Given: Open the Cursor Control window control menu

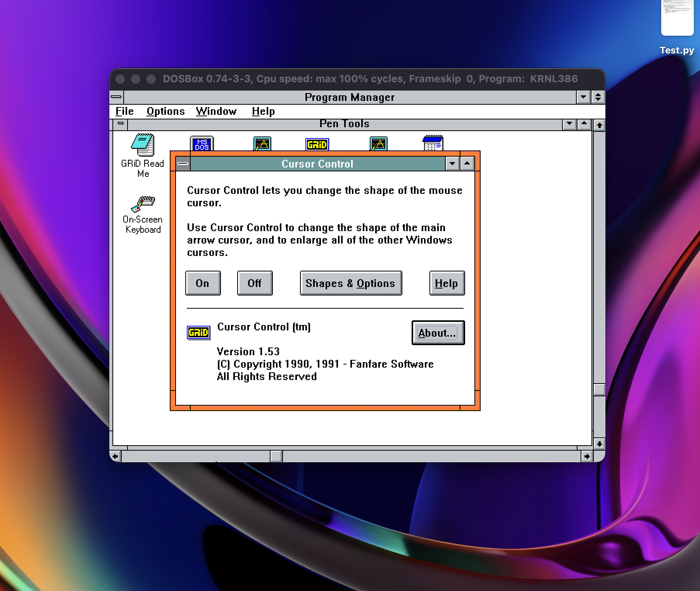Looking at the screenshot, I should [x=183, y=164].
